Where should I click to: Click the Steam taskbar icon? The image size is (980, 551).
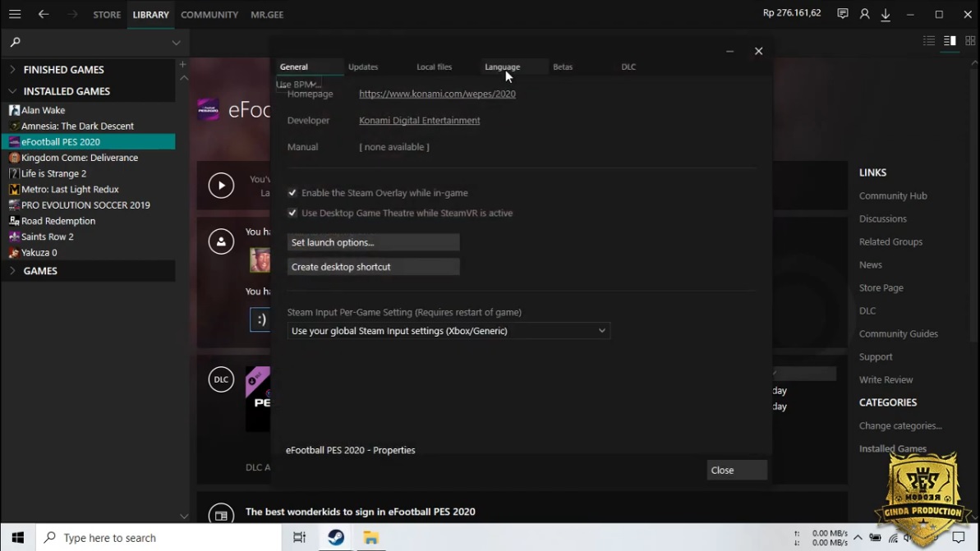336,537
